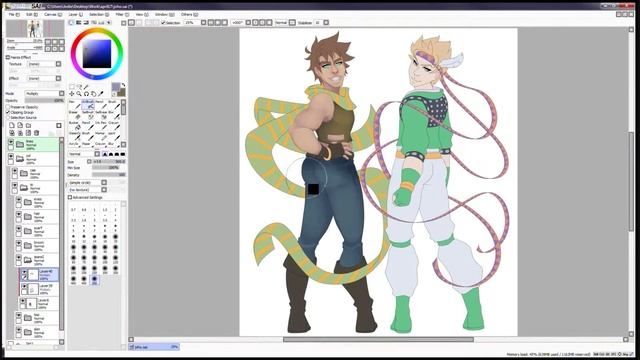Image resolution: width=640 pixels, height=360 pixels.
Task: Open the Filter menu
Action: (122, 15)
